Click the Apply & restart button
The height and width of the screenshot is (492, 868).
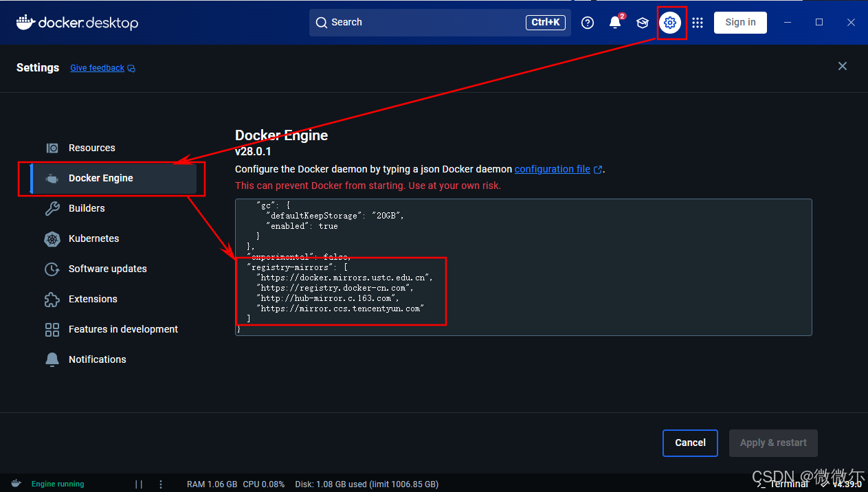tap(773, 443)
